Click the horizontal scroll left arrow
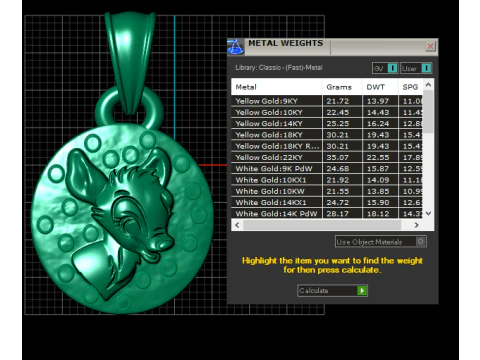The height and width of the screenshot is (360, 480). coord(237,225)
